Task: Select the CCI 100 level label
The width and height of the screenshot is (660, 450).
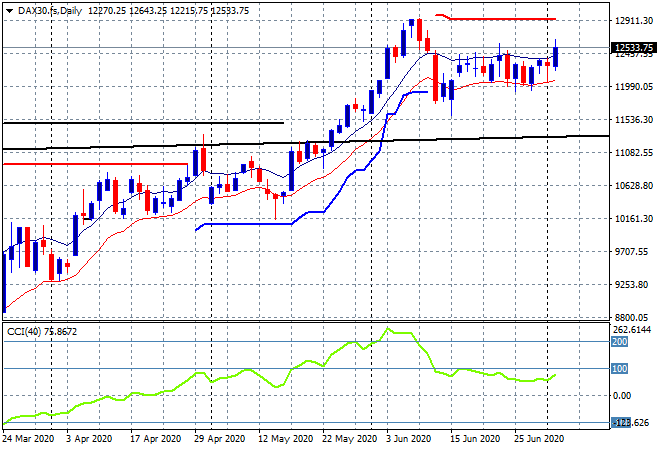Action: [x=620, y=368]
